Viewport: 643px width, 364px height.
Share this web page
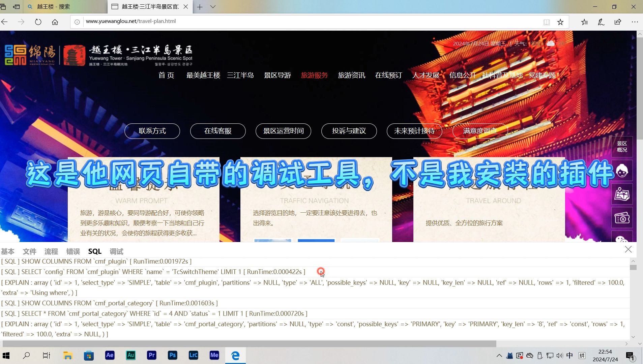pyautogui.click(x=618, y=22)
